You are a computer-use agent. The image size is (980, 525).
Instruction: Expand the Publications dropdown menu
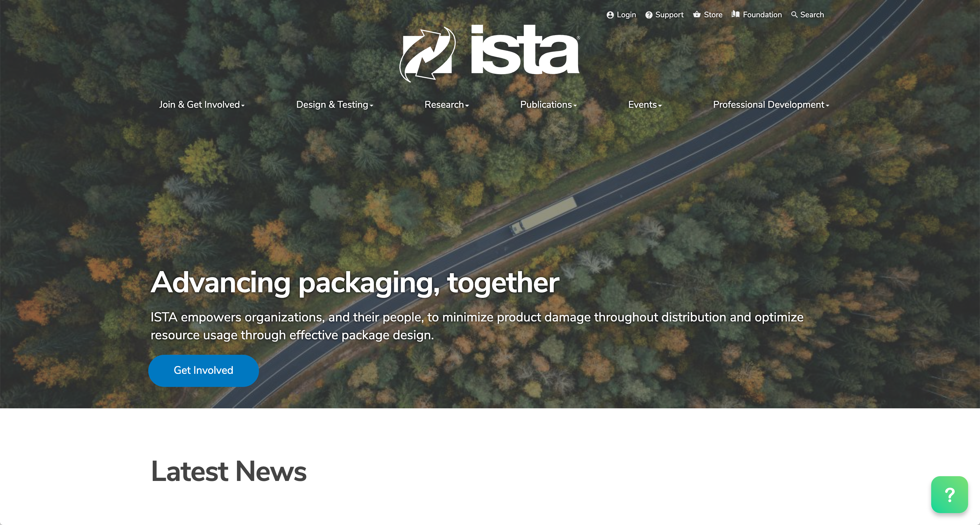(548, 105)
